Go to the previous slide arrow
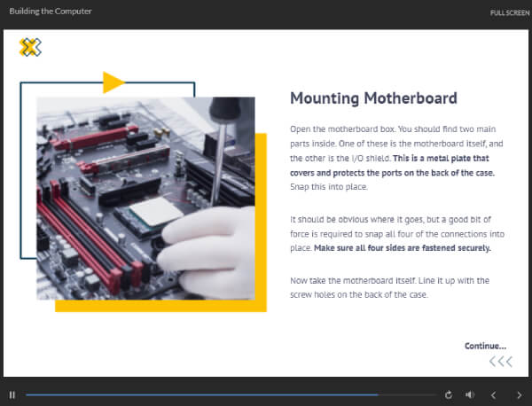Viewport: 532px width, 406px height. pos(494,394)
